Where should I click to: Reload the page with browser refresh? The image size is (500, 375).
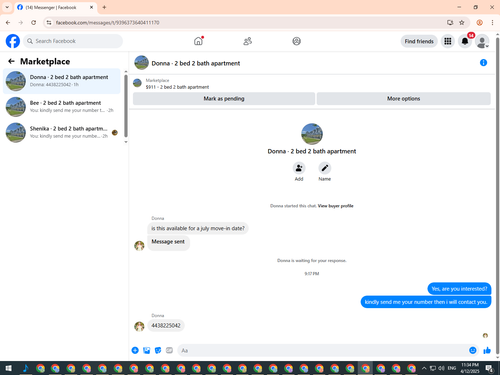click(x=33, y=23)
